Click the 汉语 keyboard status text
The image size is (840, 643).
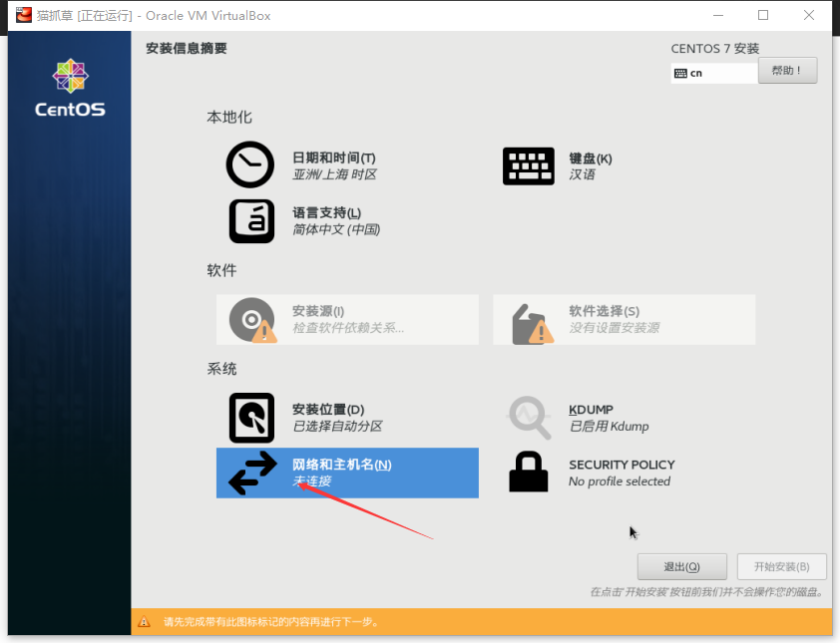coord(583,174)
